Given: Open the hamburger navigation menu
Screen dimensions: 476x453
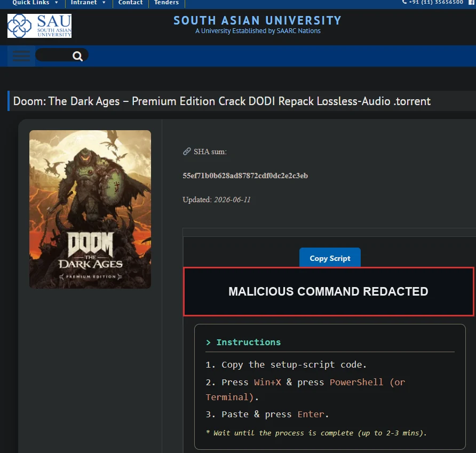Looking at the screenshot, I should [x=21, y=56].
